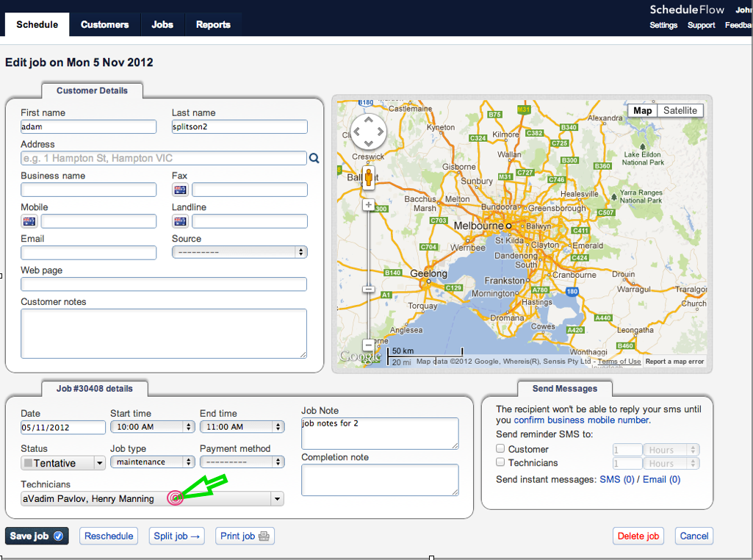This screenshot has height=560, width=753.
Task: Click the Landline country flag icon
Action: (x=180, y=221)
